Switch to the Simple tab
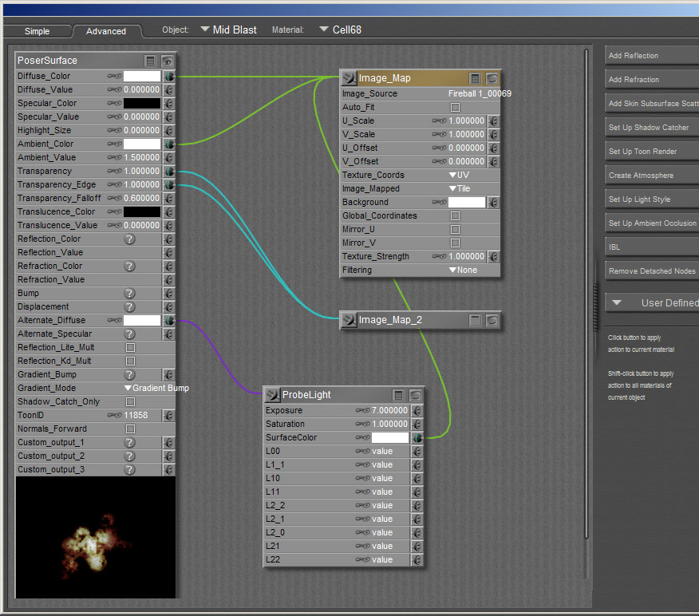 [x=37, y=31]
